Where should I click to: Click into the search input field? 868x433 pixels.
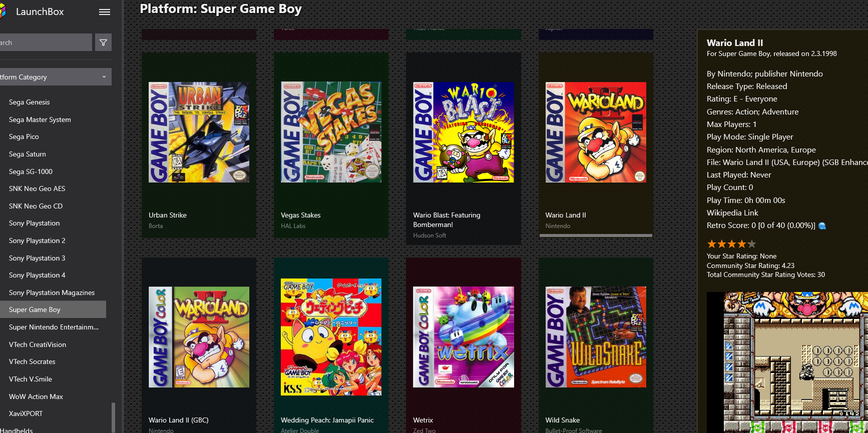(46, 42)
